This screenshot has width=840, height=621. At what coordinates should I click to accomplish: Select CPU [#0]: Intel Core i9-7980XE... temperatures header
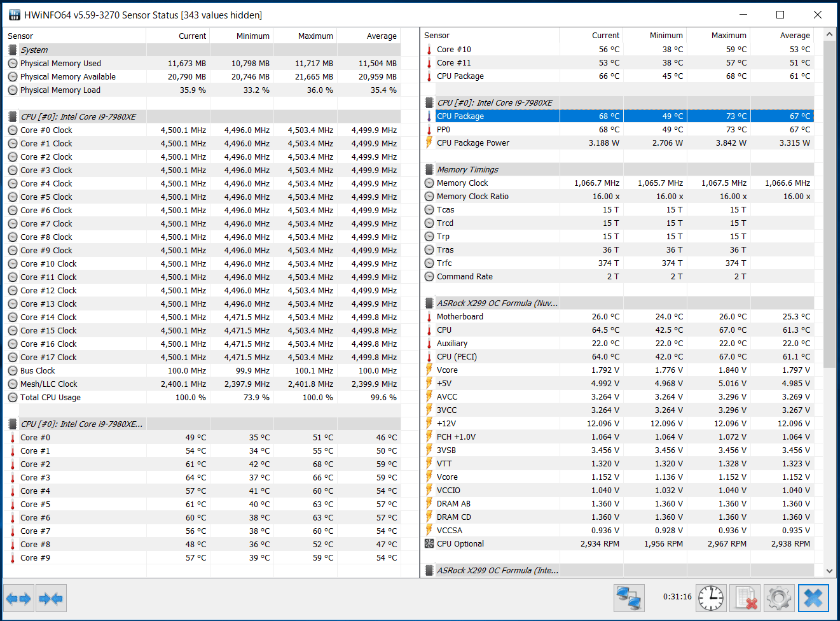[x=202, y=424]
